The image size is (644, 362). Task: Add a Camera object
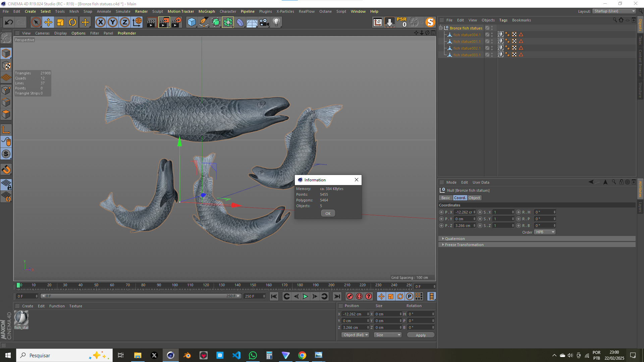tap(264, 22)
